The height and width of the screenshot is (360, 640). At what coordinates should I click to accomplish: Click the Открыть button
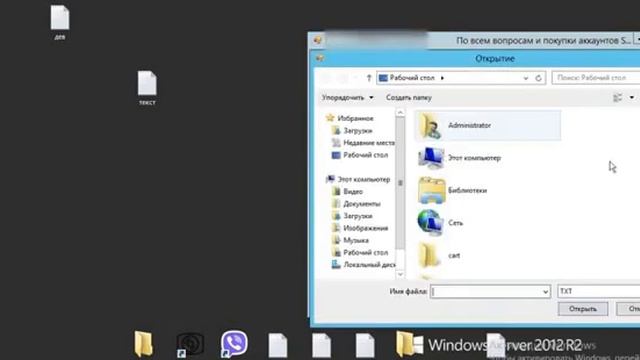point(583,309)
